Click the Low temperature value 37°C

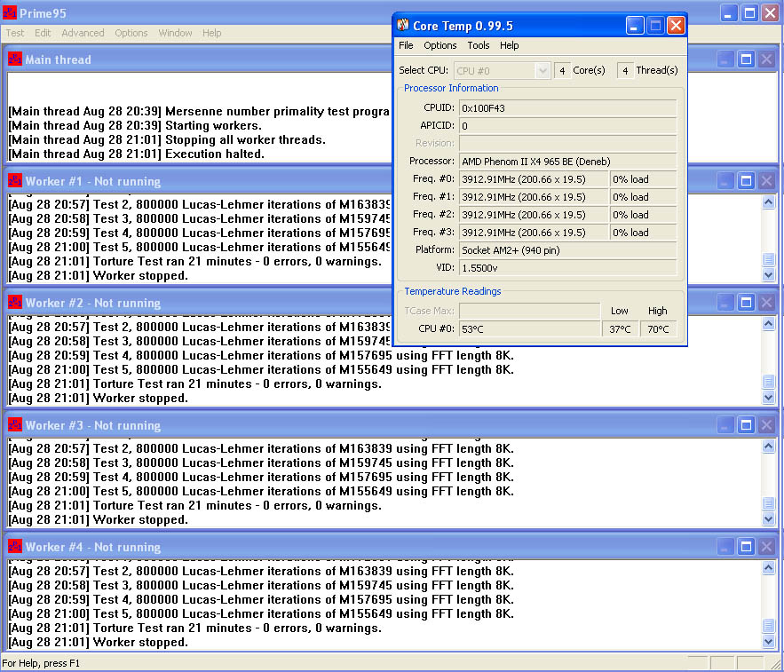click(620, 329)
